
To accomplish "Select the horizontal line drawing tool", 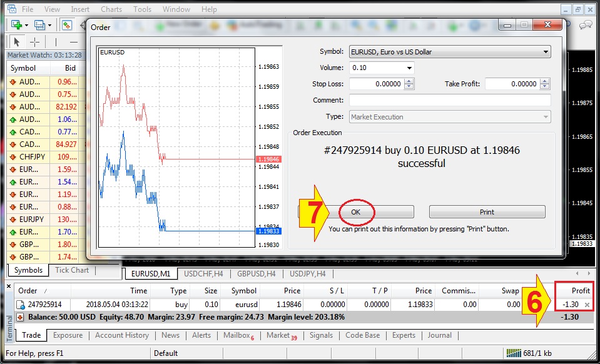I will pyautogui.click(x=73, y=42).
